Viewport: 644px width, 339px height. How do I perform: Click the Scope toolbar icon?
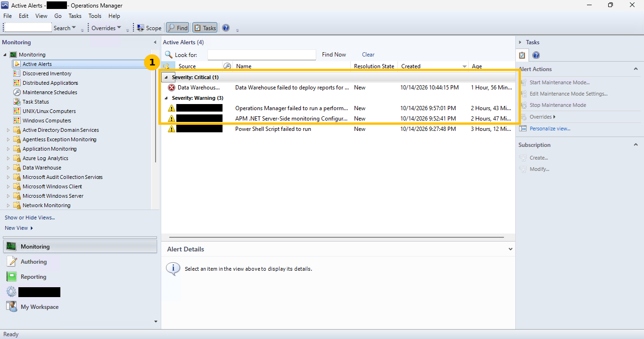(140, 28)
